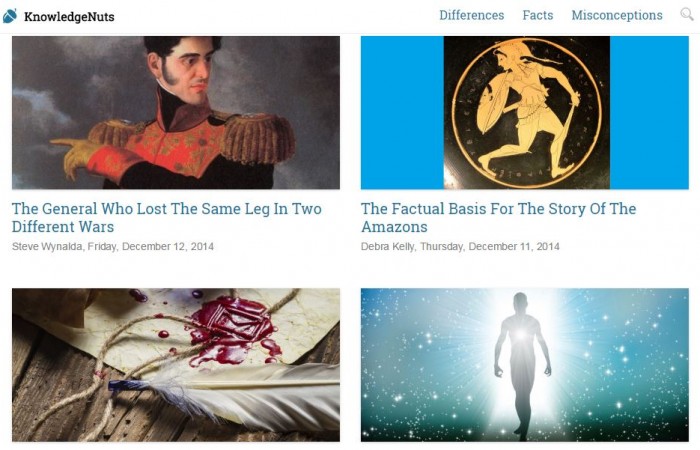
Task: Open the general portrait article image
Action: 176,112
